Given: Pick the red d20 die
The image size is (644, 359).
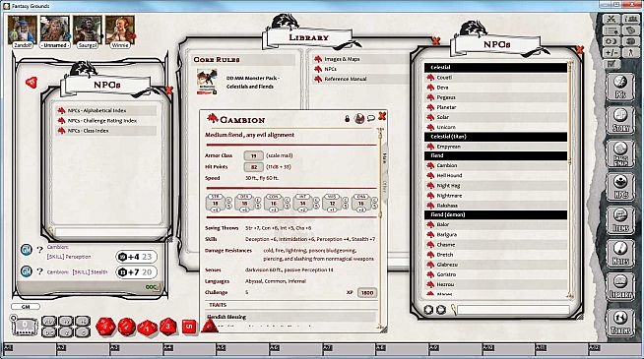Looking at the screenshot, I should coord(105,327).
